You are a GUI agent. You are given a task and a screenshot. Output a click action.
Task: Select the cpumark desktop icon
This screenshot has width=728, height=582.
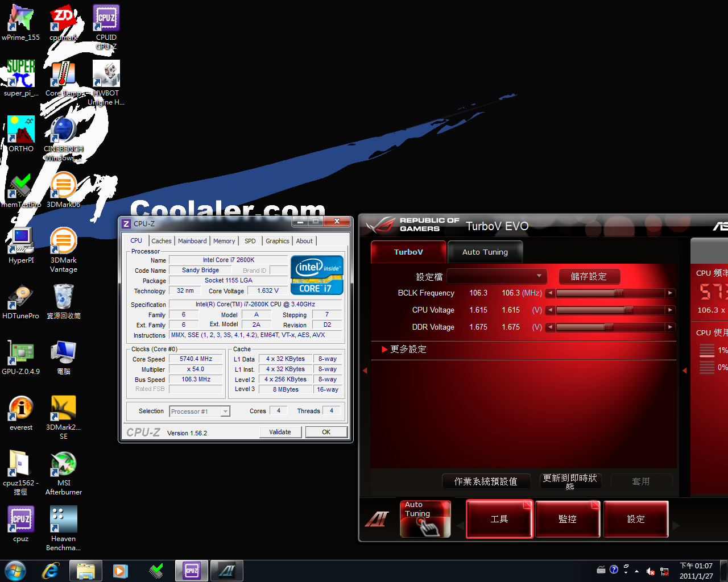pyautogui.click(x=64, y=23)
